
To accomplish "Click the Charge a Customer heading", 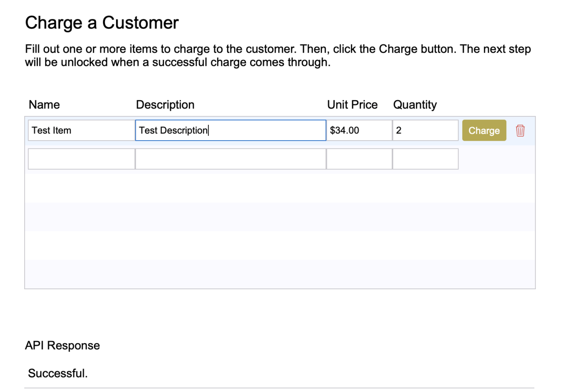I will pyautogui.click(x=102, y=23).
